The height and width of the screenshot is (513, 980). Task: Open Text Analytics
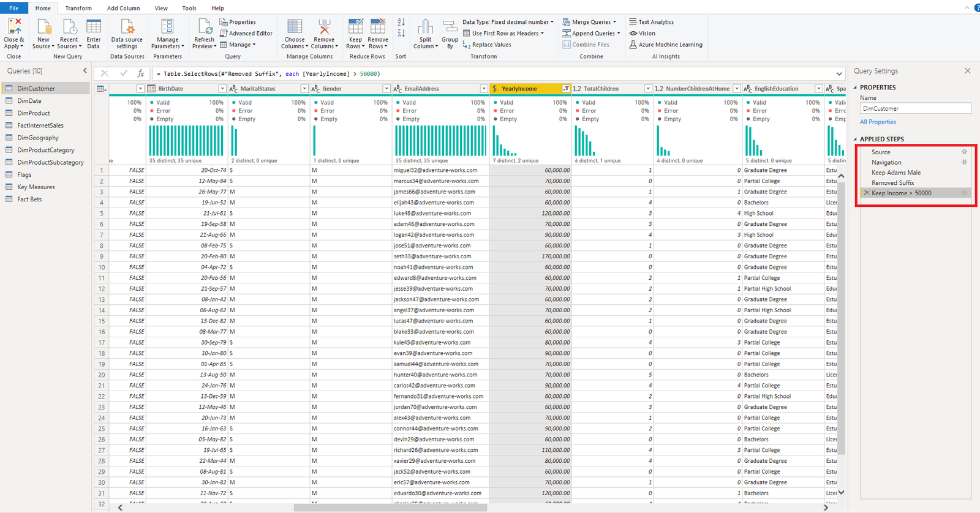[651, 22]
